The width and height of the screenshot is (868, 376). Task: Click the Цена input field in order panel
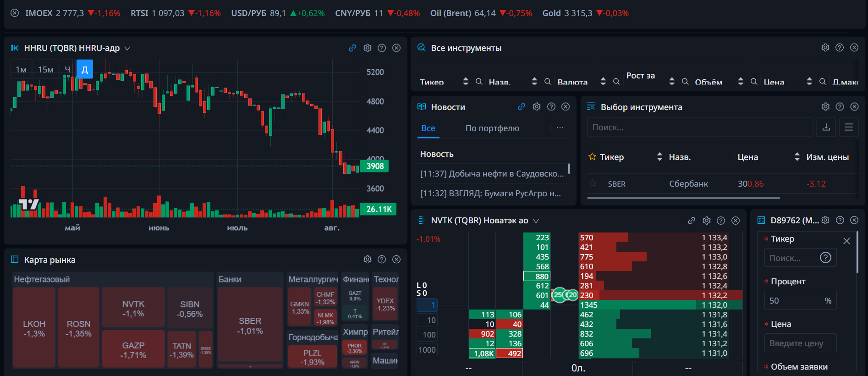coord(800,343)
